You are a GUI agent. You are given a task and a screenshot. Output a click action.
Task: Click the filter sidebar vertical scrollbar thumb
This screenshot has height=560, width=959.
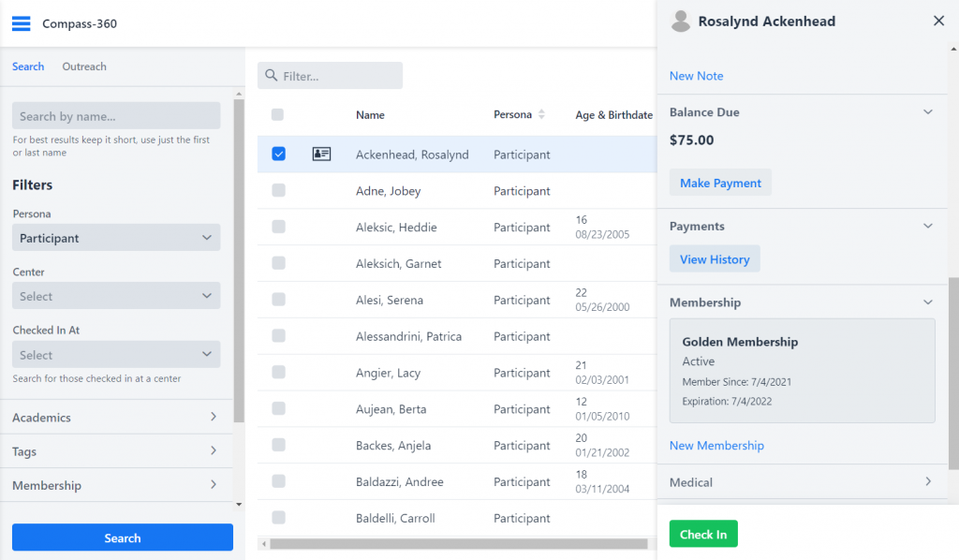tap(239, 260)
